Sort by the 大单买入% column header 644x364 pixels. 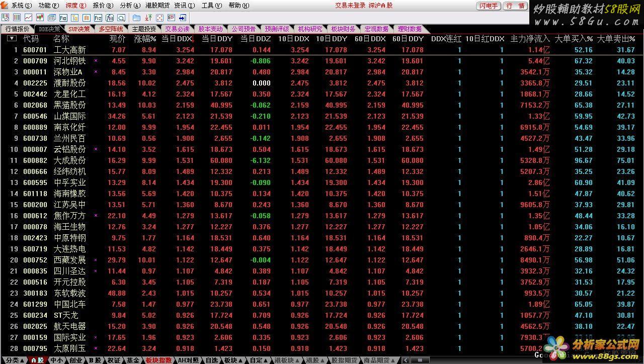[x=574, y=39]
